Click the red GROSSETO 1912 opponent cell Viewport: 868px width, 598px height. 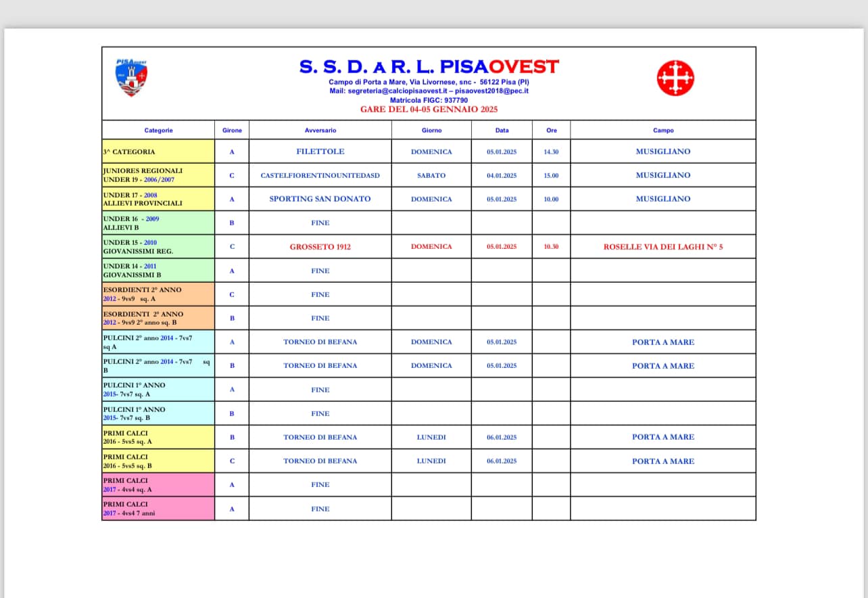tap(320, 247)
